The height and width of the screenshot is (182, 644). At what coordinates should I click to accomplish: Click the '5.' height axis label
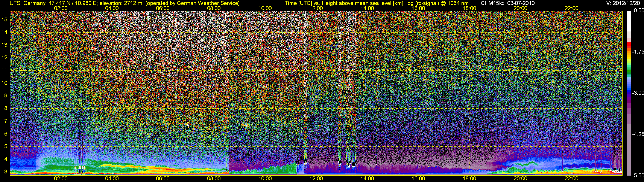pos(6,146)
